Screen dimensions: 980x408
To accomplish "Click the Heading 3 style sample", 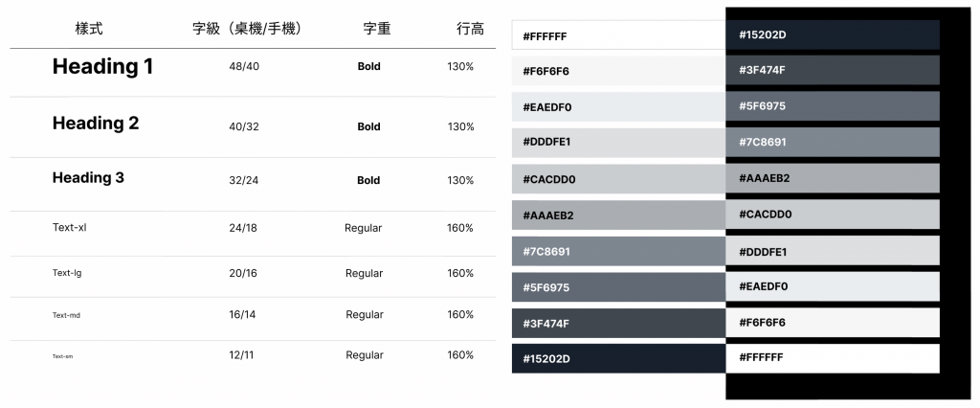I will coord(88,178).
